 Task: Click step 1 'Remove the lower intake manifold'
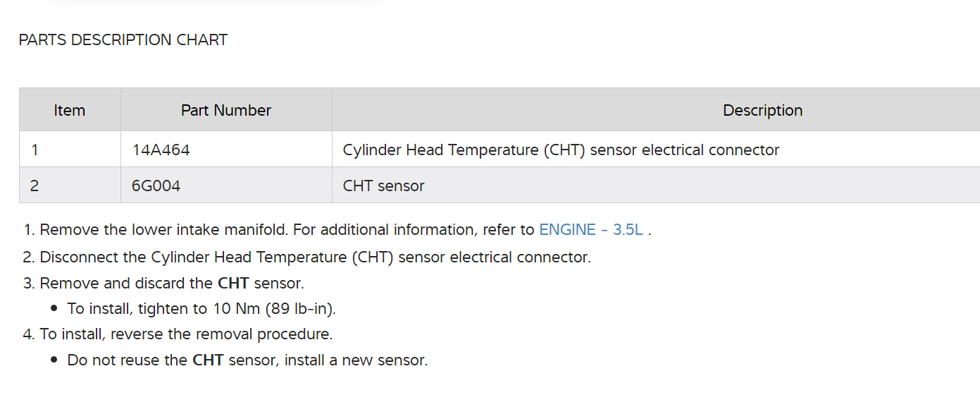coord(163,230)
